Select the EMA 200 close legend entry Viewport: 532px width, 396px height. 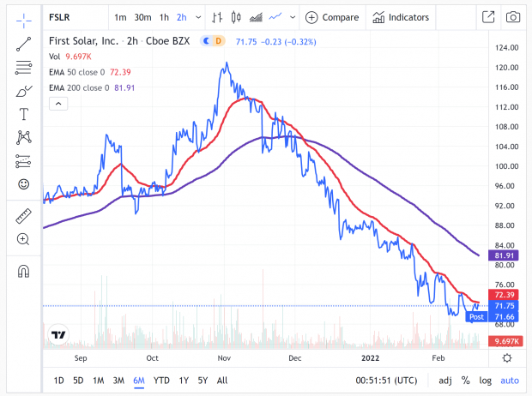pos(92,87)
